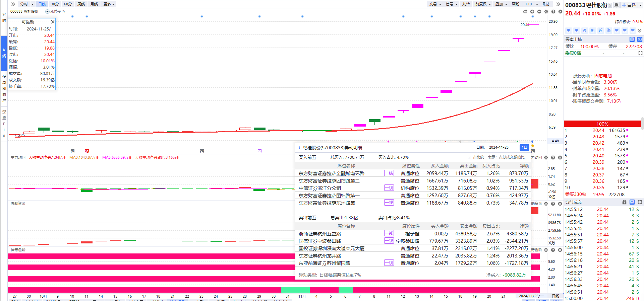Toggle the 1日 period button in 异动明细
The width and height of the screenshot is (644, 301).
tap(524, 147)
